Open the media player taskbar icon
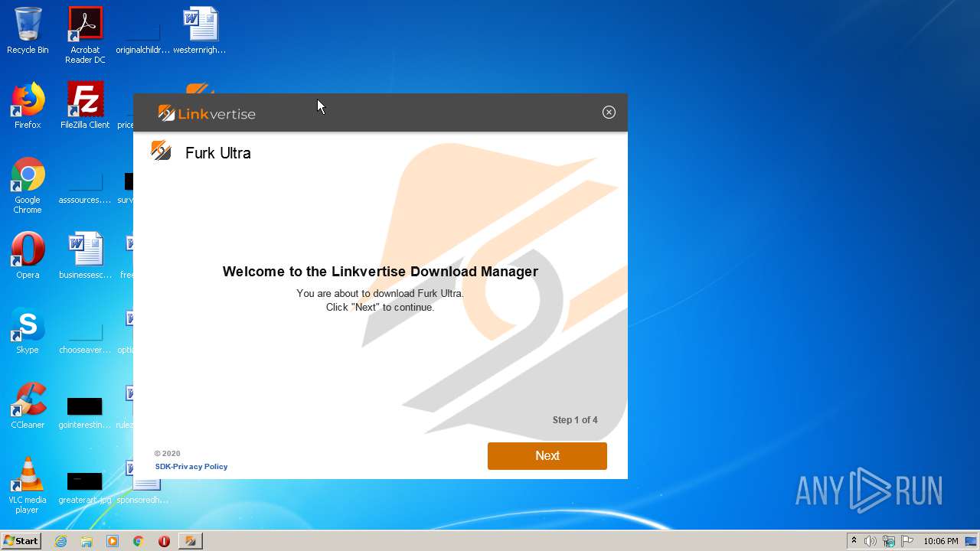Viewport: 980px width, 551px height. click(x=113, y=541)
